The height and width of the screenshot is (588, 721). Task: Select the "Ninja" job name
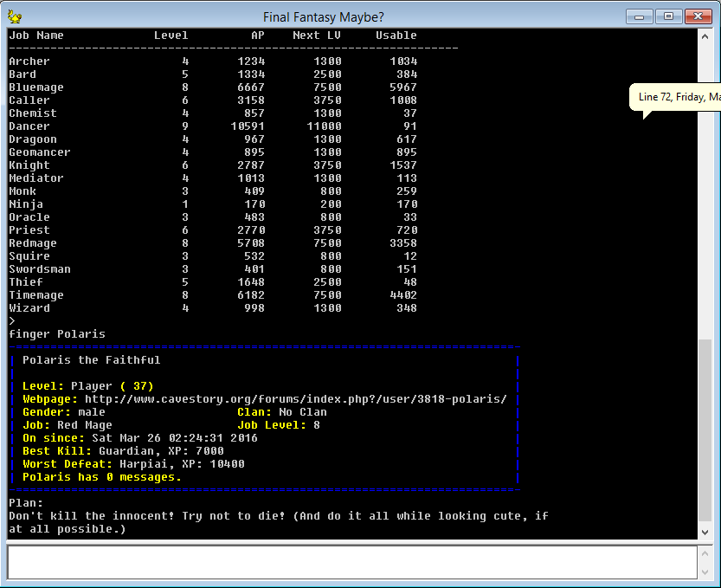(26, 204)
